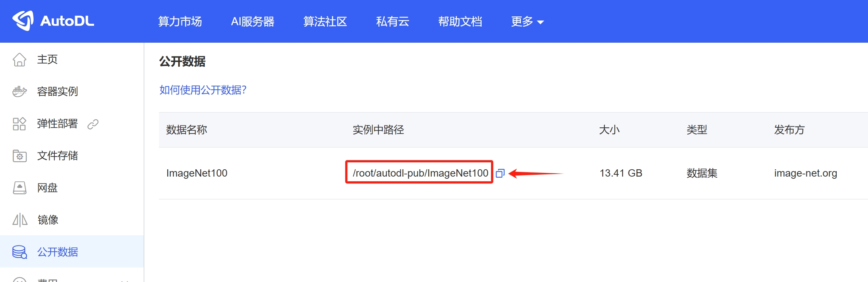Click the 公开数据 database icon
Screen dimensions: 868x282
20,252
